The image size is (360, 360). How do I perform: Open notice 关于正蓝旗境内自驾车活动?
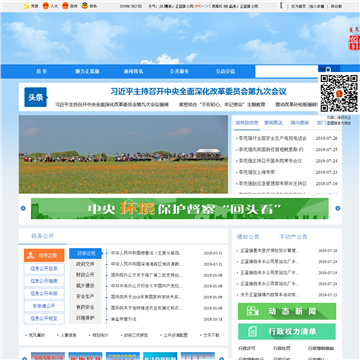coord(270,295)
